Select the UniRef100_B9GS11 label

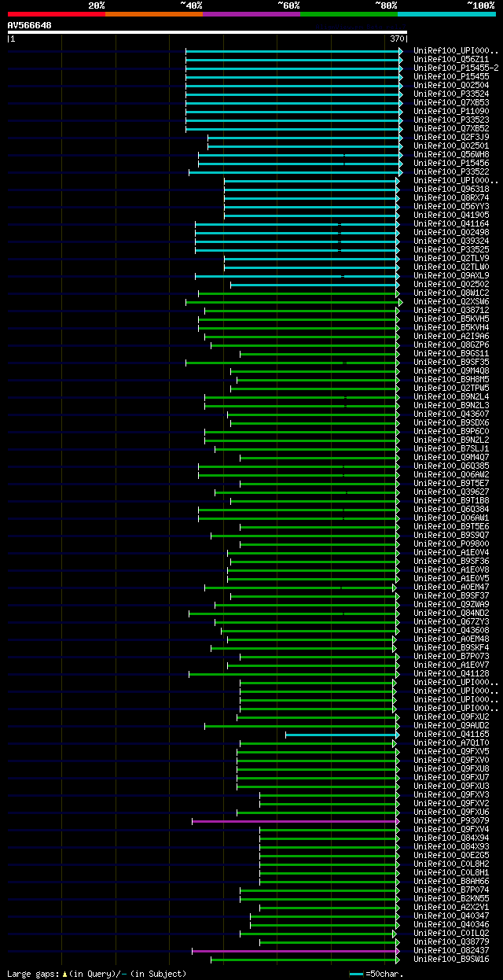pyautogui.click(x=451, y=353)
